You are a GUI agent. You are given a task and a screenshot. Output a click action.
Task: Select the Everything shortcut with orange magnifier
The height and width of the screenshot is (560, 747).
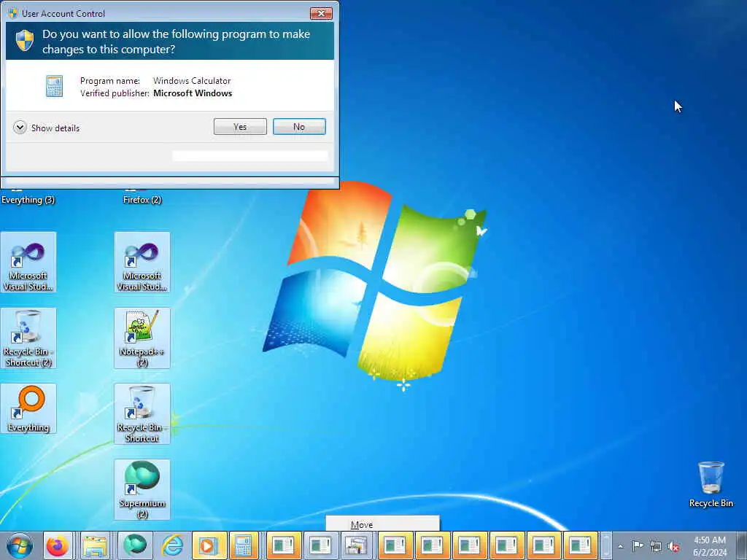click(x=28, y=408)
